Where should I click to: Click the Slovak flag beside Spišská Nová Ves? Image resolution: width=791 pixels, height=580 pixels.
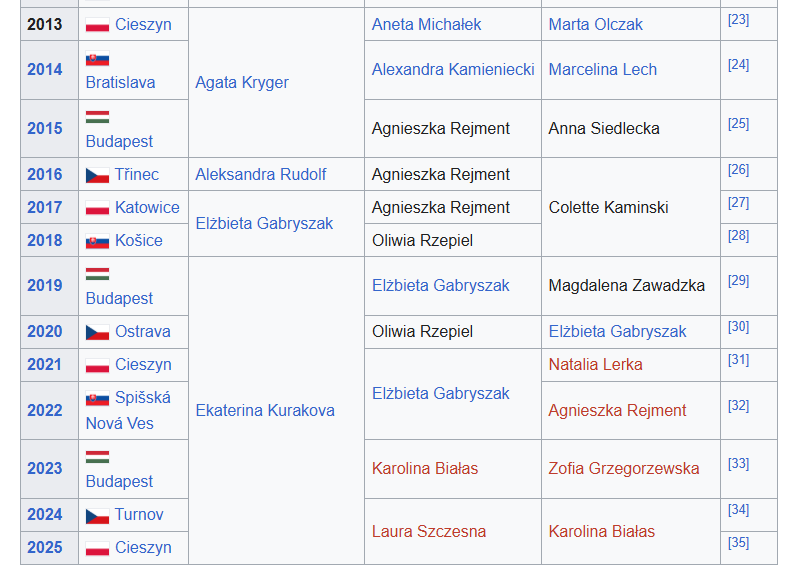[97, 398]
